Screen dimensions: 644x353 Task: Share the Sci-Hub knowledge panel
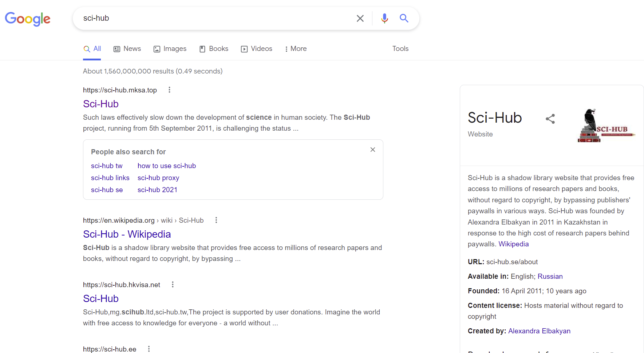(x=550, y=119)
